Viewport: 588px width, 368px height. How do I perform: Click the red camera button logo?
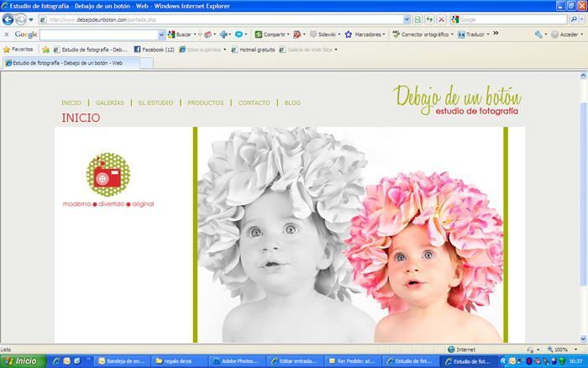point(108,175)
